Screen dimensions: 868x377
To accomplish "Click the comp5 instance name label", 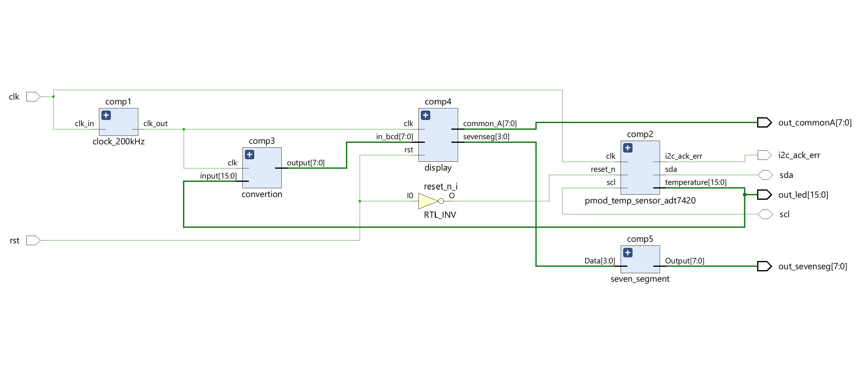I will 640,239.
